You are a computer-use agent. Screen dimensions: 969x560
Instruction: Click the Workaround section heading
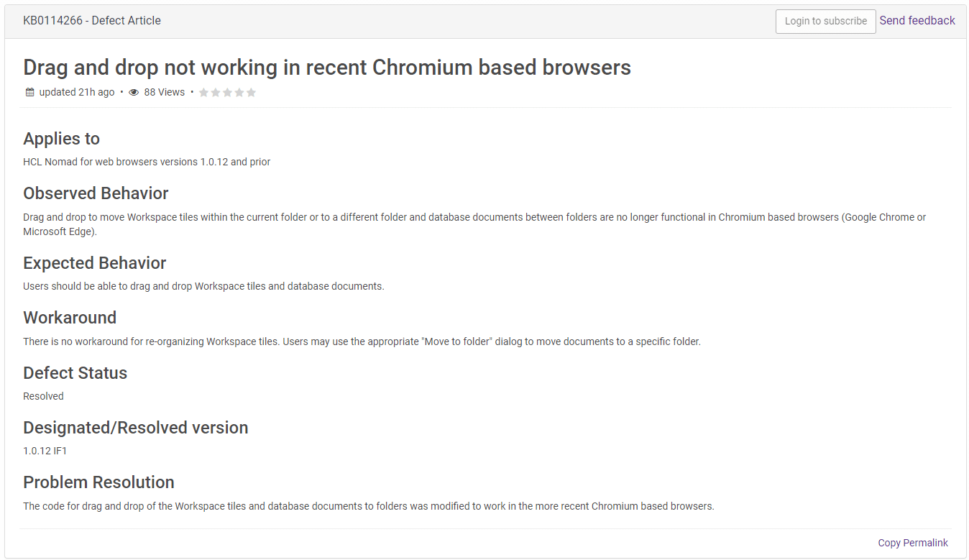click(70, 318)
